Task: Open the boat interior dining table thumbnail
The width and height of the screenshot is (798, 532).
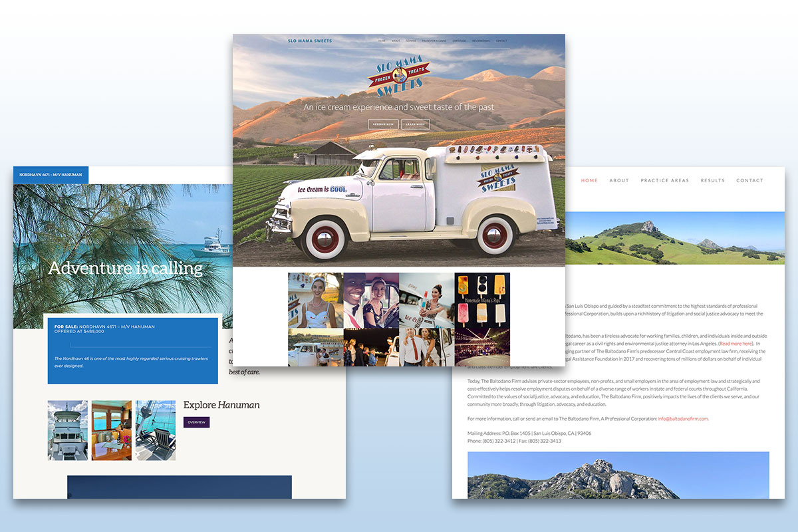Action: [112, 430]
